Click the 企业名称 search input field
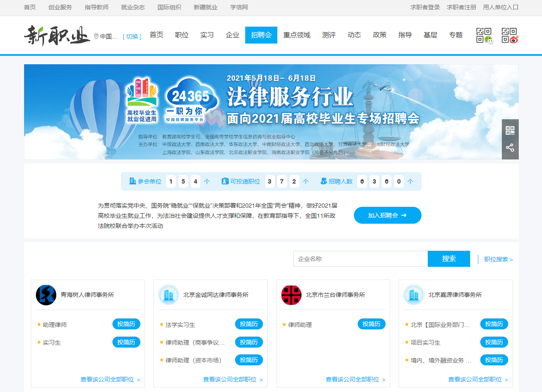542x392 pixels. [360, 259]
